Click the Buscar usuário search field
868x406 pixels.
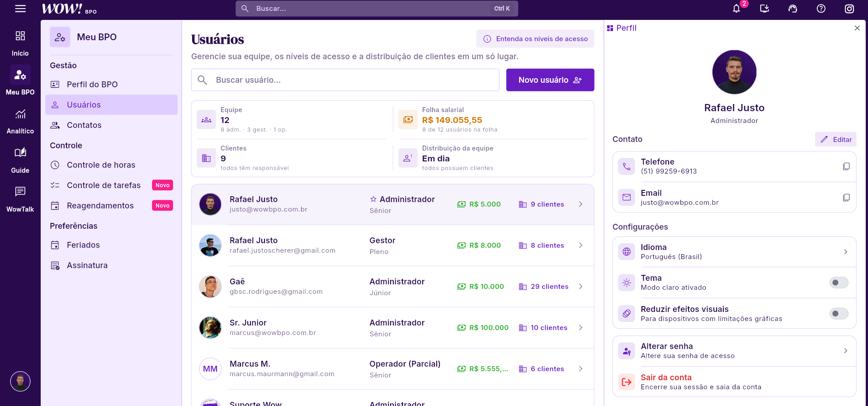pyautogui.click(x=345, y=80)
